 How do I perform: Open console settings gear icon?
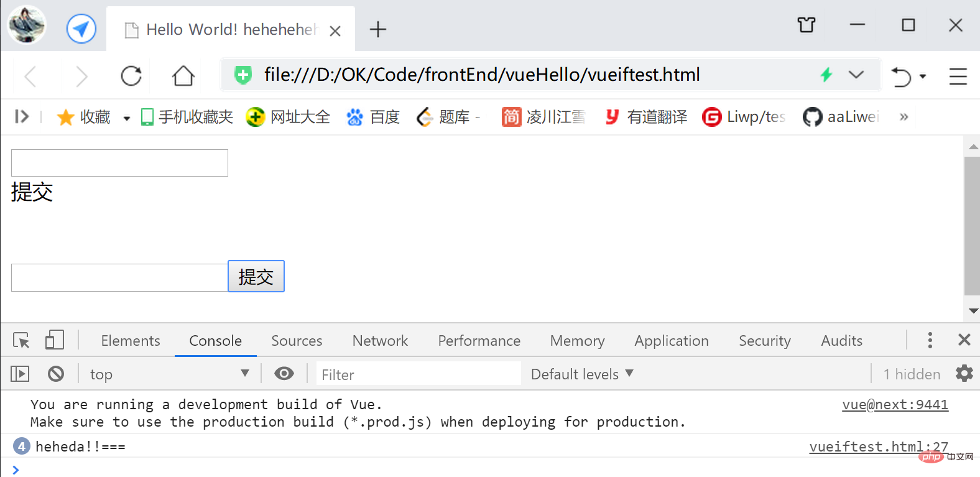click(964, 373)
